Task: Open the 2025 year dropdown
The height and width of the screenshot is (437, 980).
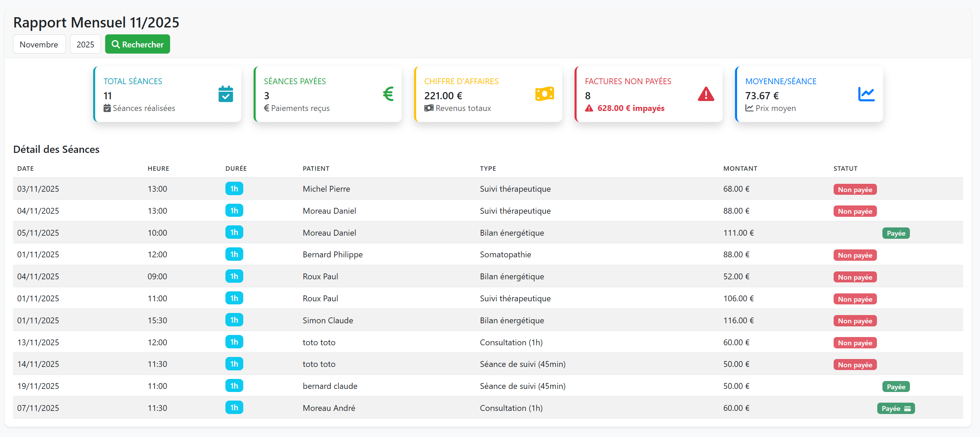Action: point(85,45)
